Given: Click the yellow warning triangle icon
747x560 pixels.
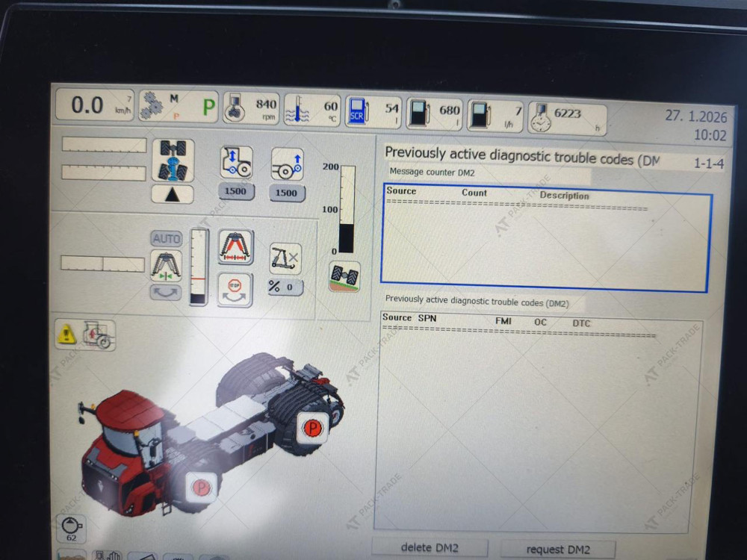Looking at the screenshot, I should tap(67, 335).
